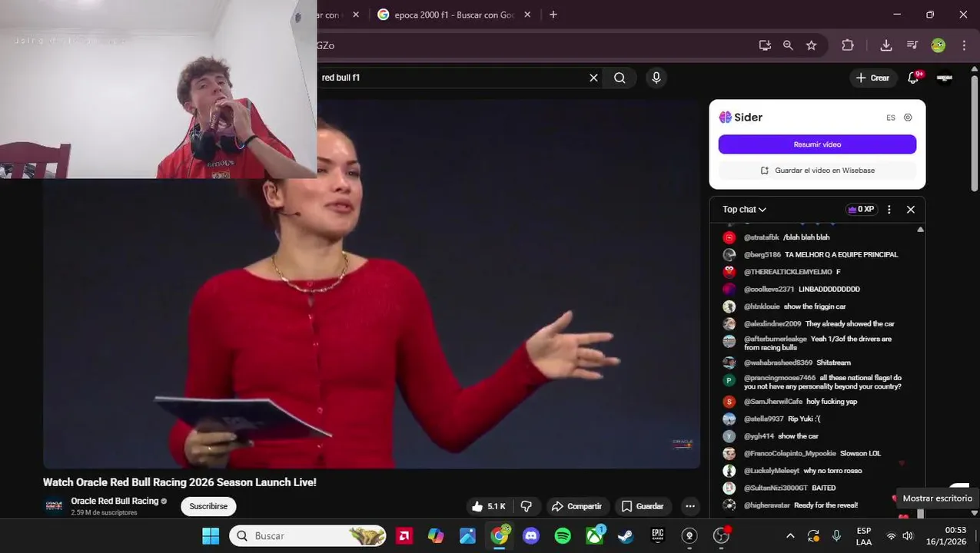Open chat options three-dot menu

[x=889, y=210]
